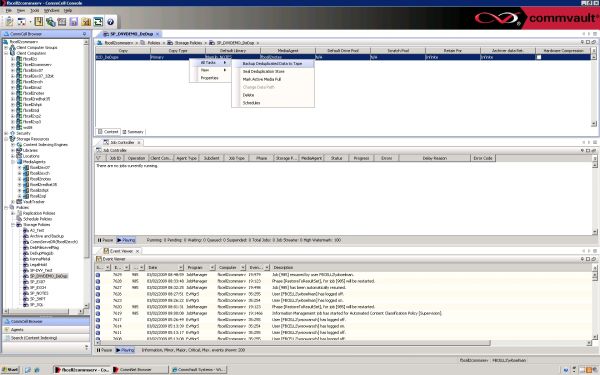
Task: Open the dropdown arrow beside second toolbar icon
Action: pos(30,22)
